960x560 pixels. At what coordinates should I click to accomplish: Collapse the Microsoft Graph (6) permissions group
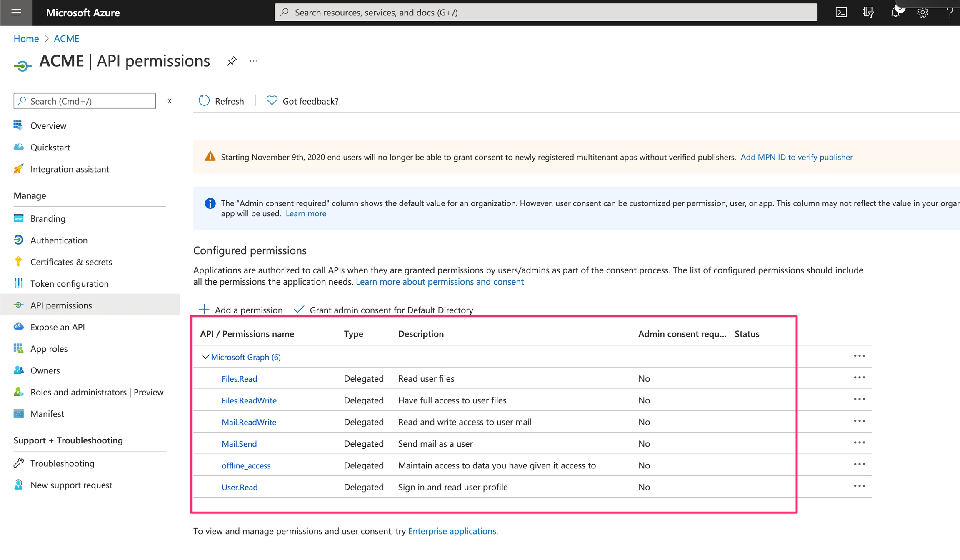click(x=205, y=357)
